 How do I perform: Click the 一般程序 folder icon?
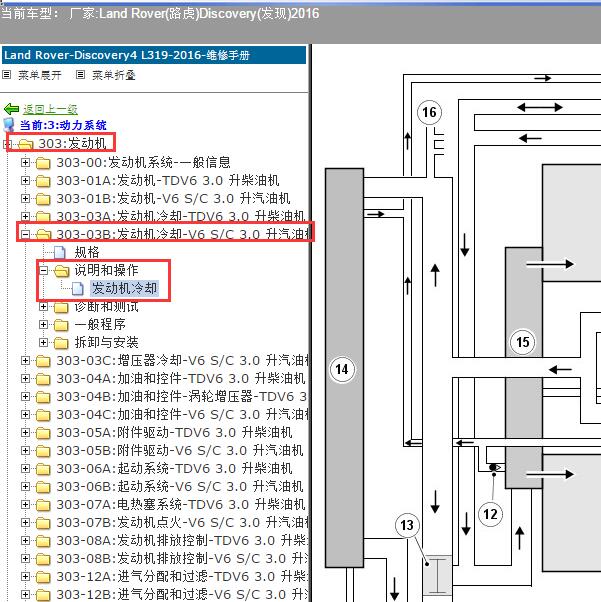point(61,325)
